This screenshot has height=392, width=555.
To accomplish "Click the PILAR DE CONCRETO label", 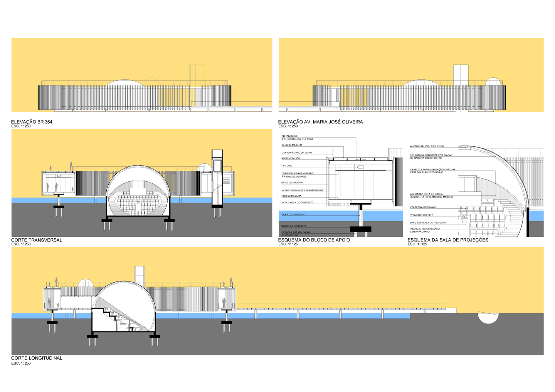I will (293, 214).
